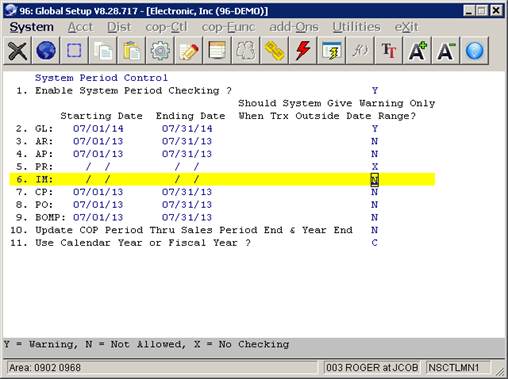Click the lined notes page toolbar icon

[217, 51]
